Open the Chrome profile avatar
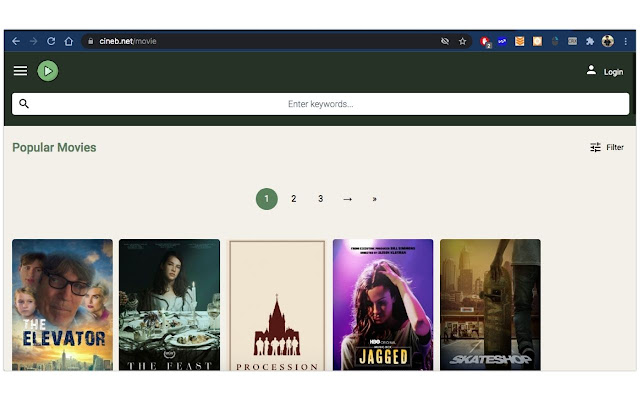640x400 pixels. coord(608,41)
